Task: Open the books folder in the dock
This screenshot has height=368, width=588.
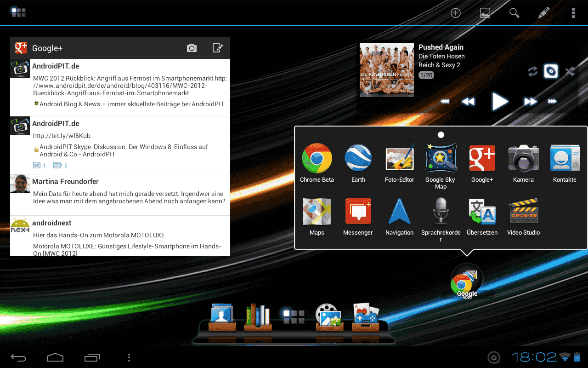Action: tap(258, 317)
